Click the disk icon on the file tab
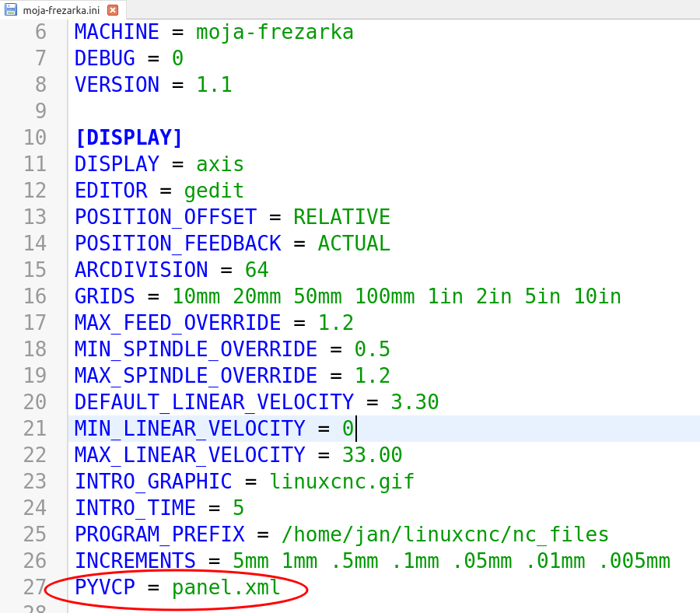700x613 pixels. coord(11,10)
